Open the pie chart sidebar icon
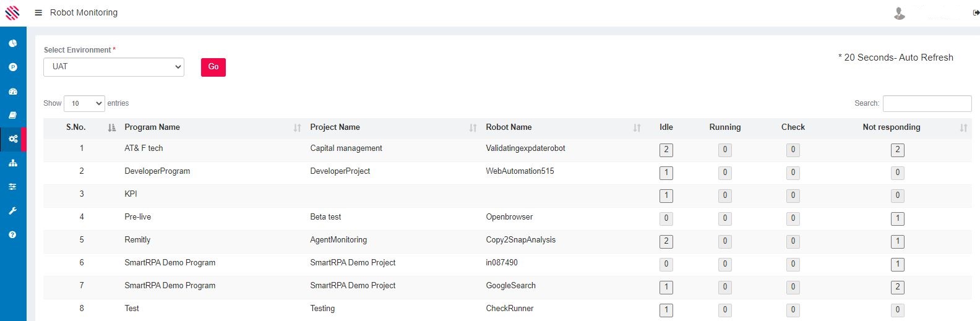The image size is (980, 321). pyautogui.click(x=13, y=43)
